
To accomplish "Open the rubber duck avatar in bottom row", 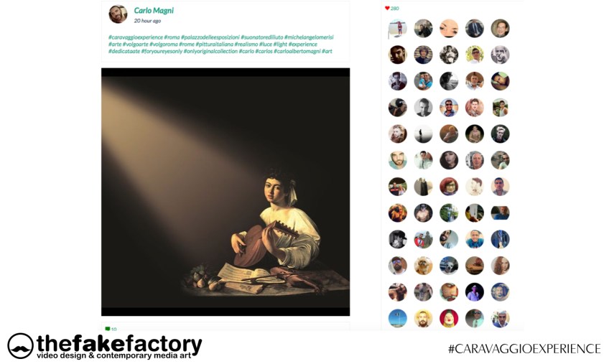I will pyautogui.click(x=449, y=318).
